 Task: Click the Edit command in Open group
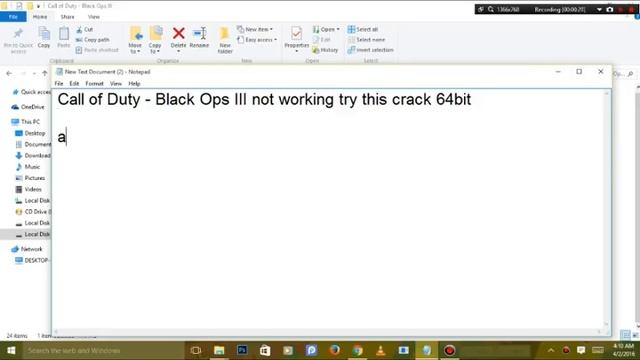[322, 40]
